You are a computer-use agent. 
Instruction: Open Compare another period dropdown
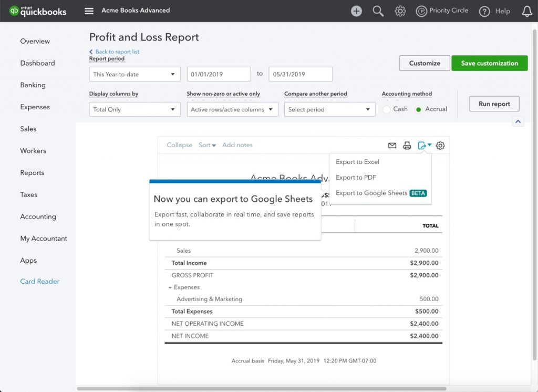pyautogui.click(x=330, y=109)
